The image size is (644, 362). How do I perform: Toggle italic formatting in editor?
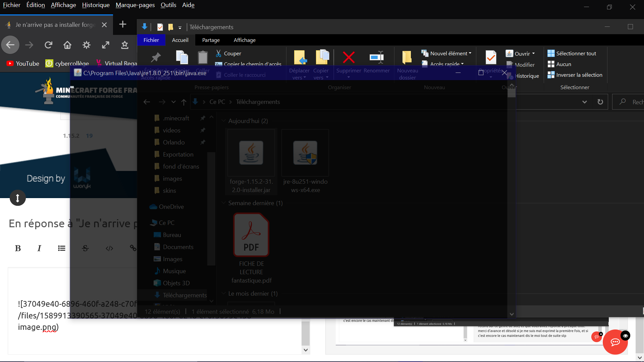(x=39, y=248)
